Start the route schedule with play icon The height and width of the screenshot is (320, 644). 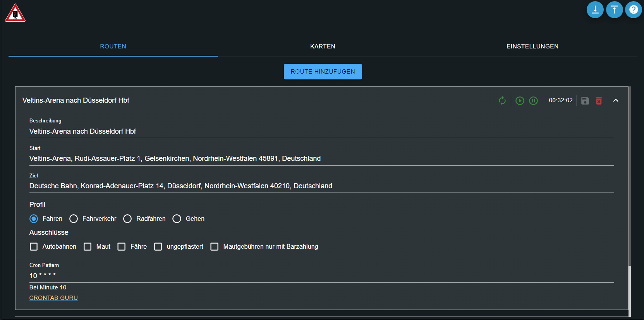click(520, 101)
